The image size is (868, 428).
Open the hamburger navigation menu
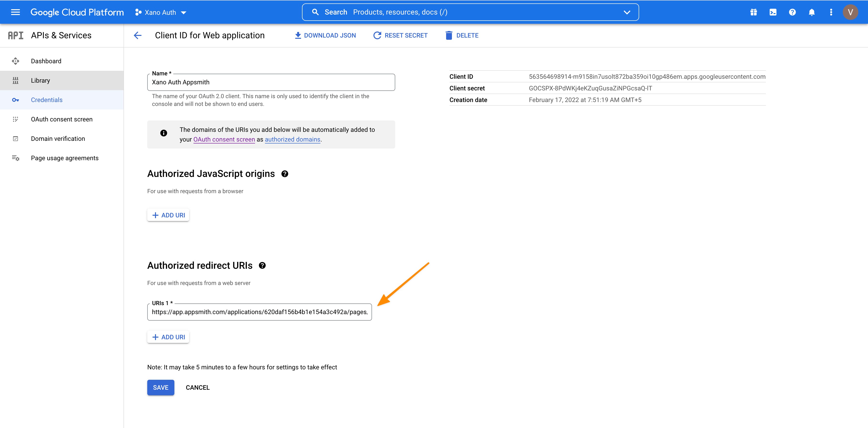[x=15, y=12]
